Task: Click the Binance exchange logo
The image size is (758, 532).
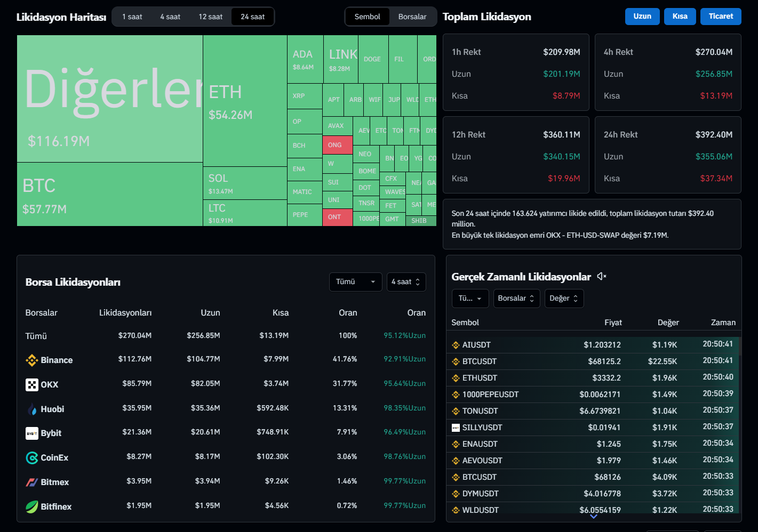Action: [32, 360]
